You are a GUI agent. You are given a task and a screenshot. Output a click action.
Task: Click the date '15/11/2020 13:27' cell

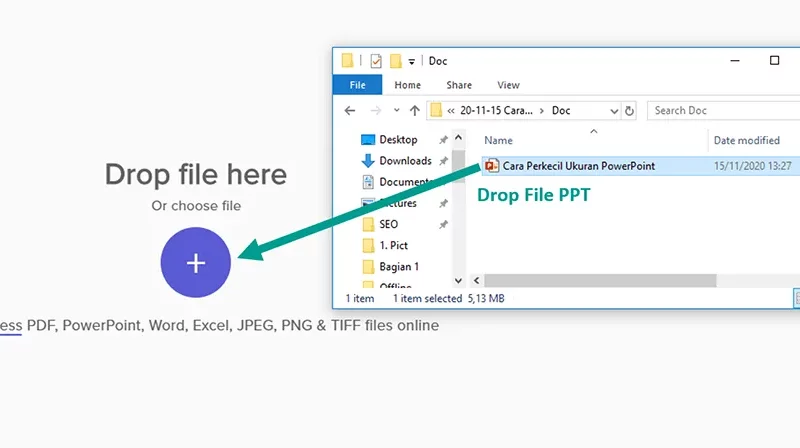pyautogui.click(x=753, y=166)
